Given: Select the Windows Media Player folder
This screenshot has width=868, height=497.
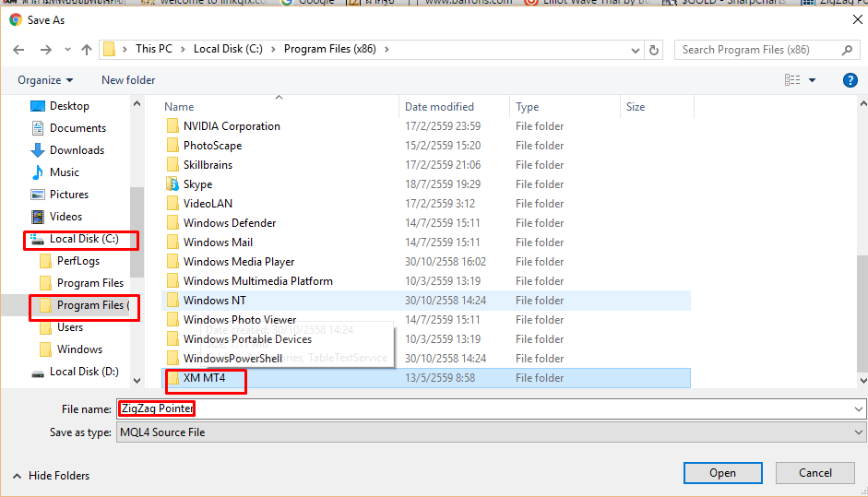Looking at the screenshot, I should pyautogui.click(x=239, y=262).
